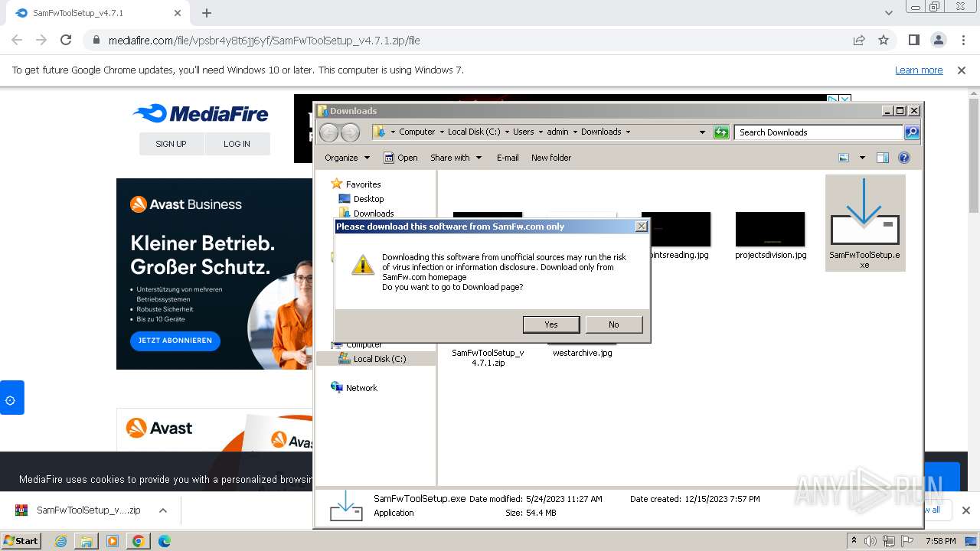
Task: Click the volume tray icon
Action: pyautogui.click(x=871, y=541)
